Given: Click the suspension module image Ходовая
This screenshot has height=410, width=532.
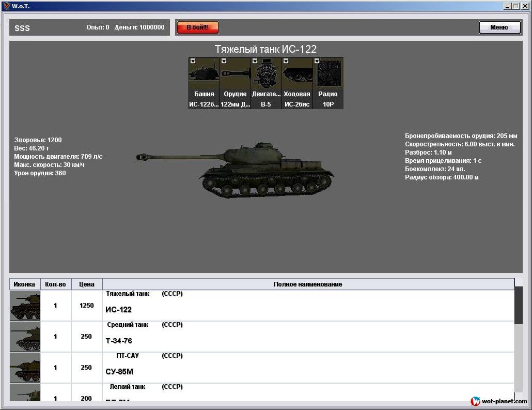Looking at the screenshot, I should pos(297,73).
